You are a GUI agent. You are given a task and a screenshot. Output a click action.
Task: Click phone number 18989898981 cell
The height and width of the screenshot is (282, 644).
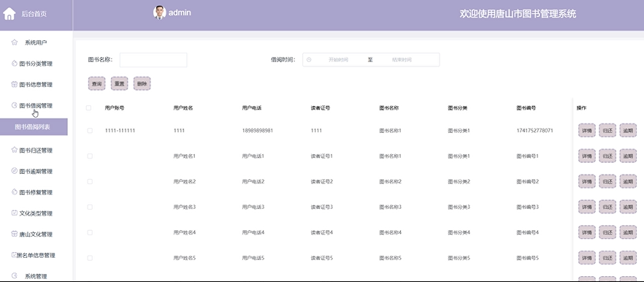click(258, 131)
